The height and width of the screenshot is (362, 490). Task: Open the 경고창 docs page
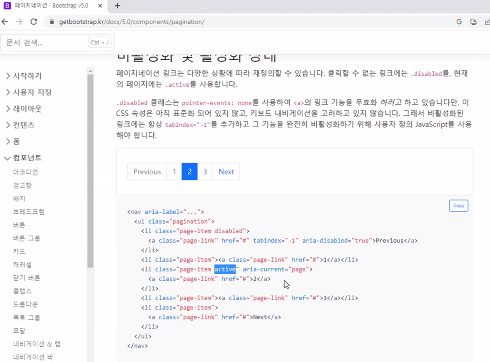pos(22,185)
